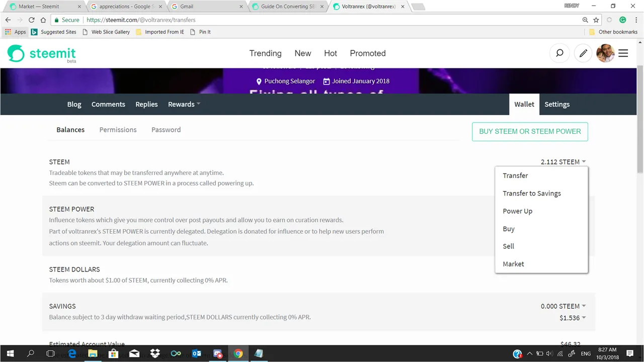
Task: Go to Trending posts
Action: (265, 53)
